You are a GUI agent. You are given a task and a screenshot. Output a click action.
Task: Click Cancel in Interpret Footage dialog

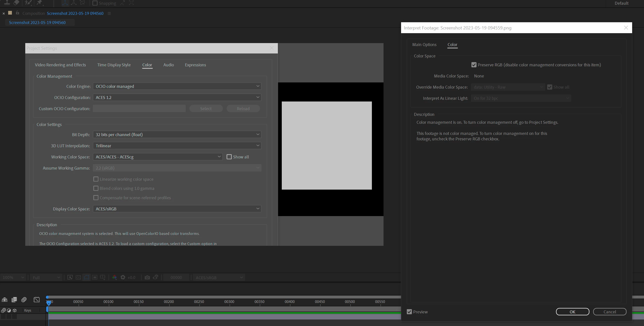(610, 312)
